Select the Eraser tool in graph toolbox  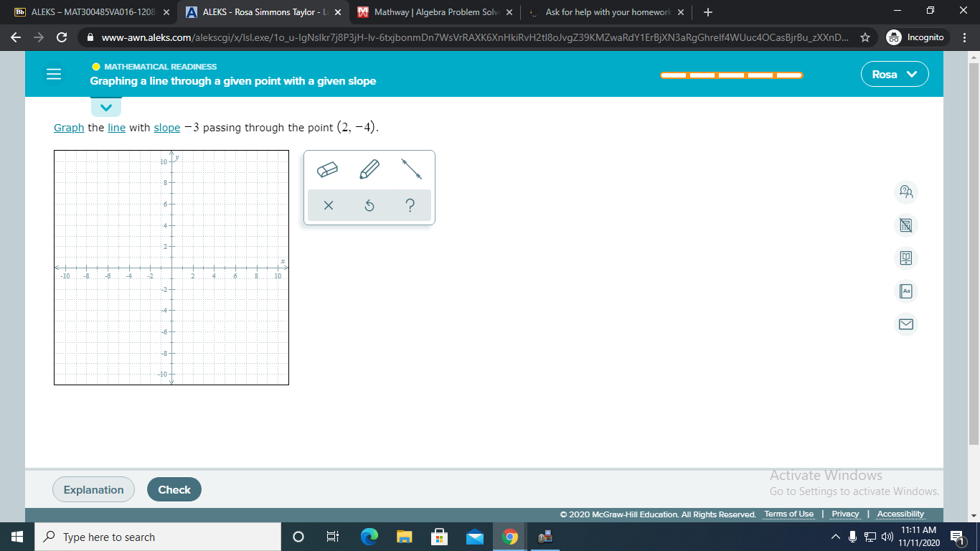327,169
